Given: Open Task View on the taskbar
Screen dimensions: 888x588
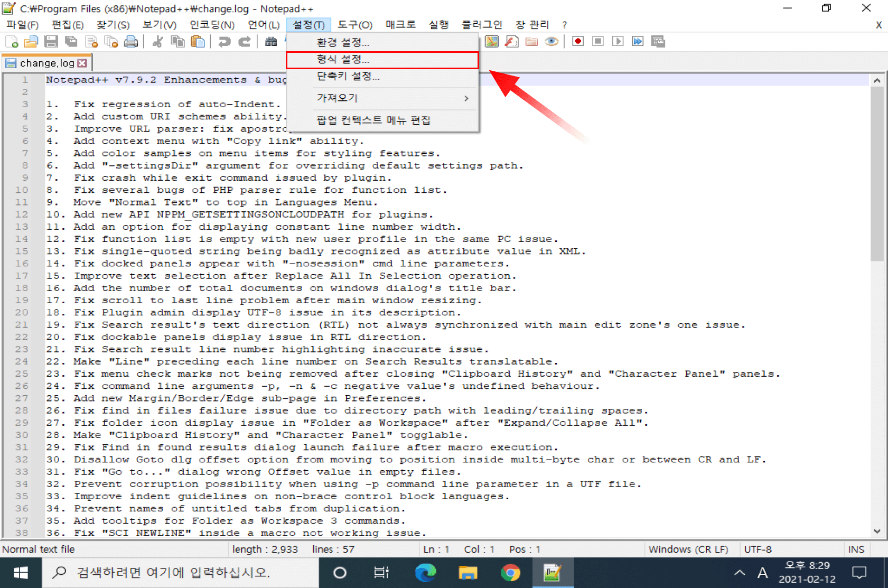Looking at the screenshot, I should (x=381, y=573).
